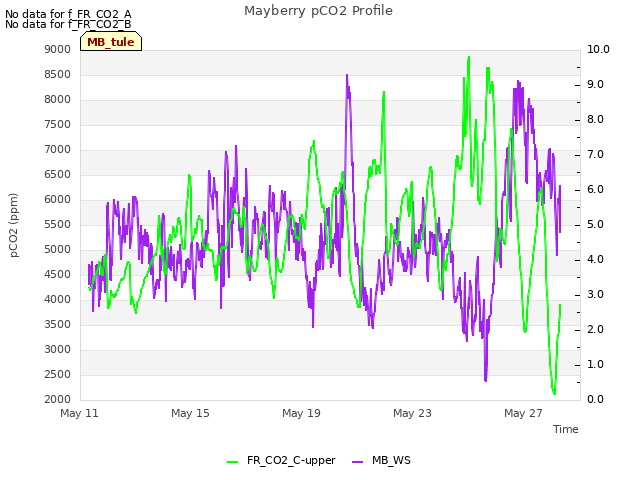Click the MB_tule site label

(x=111, y=42)
